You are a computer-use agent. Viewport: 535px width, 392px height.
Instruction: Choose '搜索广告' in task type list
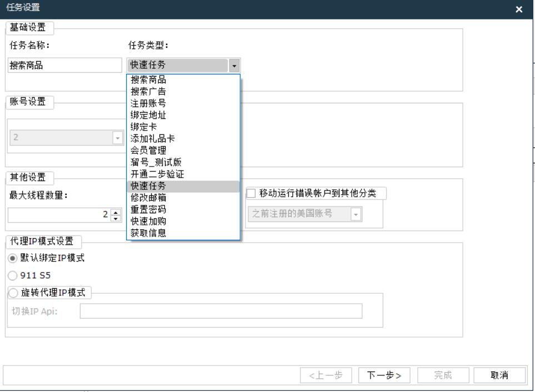(148, 92)
